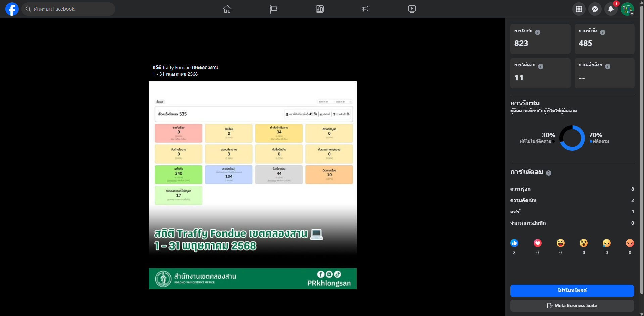Image resolution: width=644 pixels, height=316 pixels.
Task: Click the Angry reaction icon
Action: tap(630, 243)
